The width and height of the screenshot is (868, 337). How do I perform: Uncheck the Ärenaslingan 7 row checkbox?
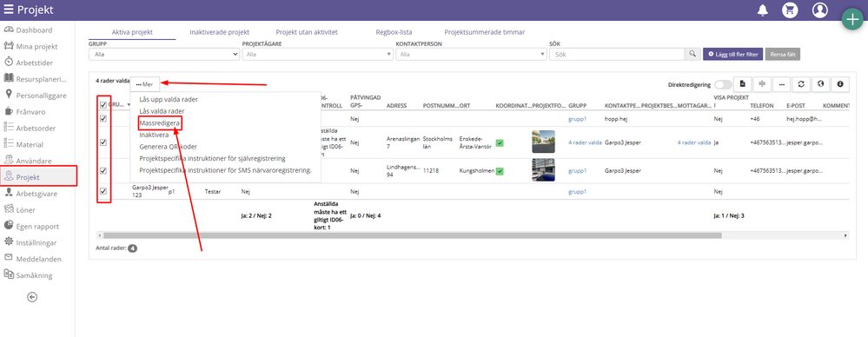pos(103,142)
